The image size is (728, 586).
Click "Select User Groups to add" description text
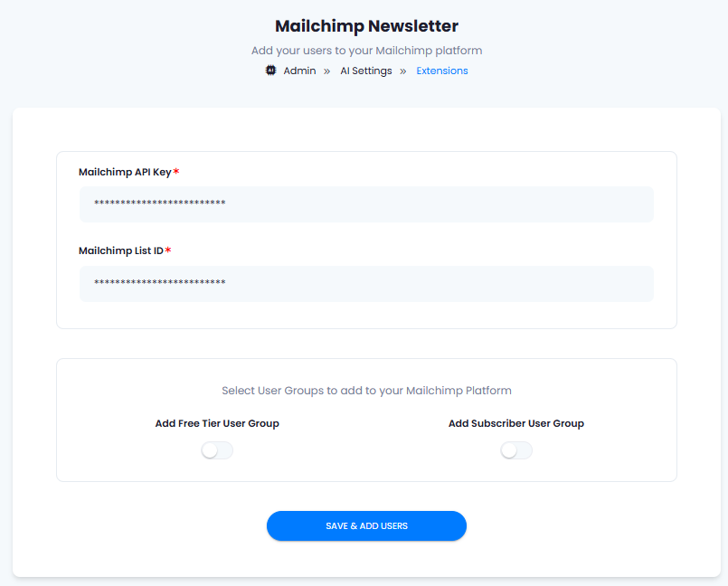point(366,391)
